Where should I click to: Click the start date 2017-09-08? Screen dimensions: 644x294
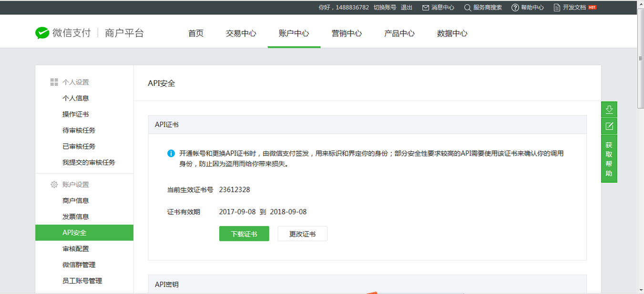pyautogui.click(x=237, y=212)
